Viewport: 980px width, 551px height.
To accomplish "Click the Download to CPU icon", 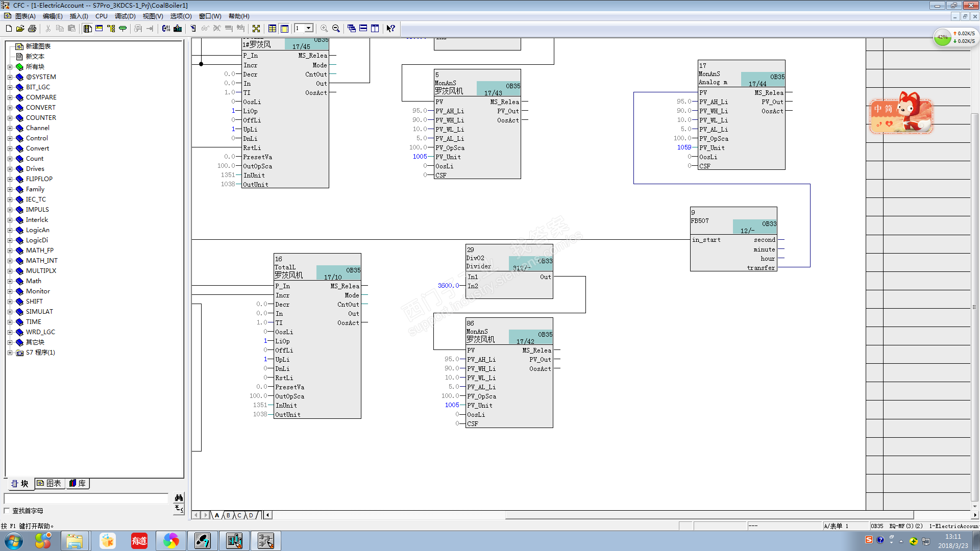I will [x=178, y=29].
